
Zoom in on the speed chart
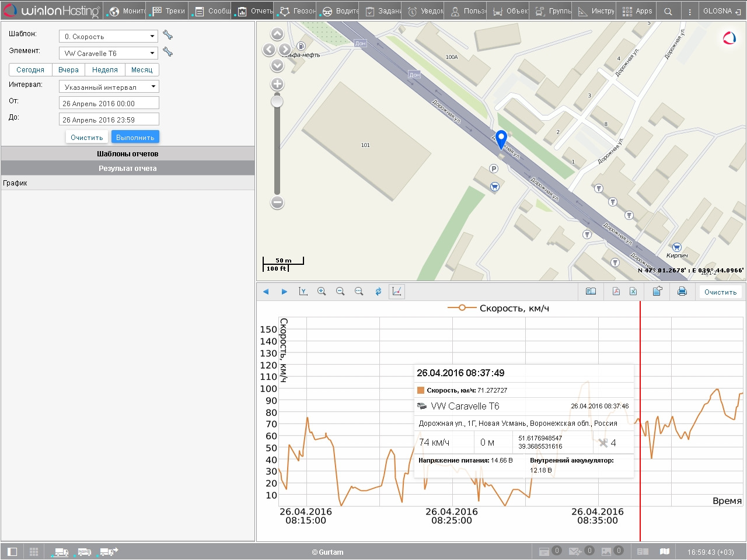(x=322, y=292)
